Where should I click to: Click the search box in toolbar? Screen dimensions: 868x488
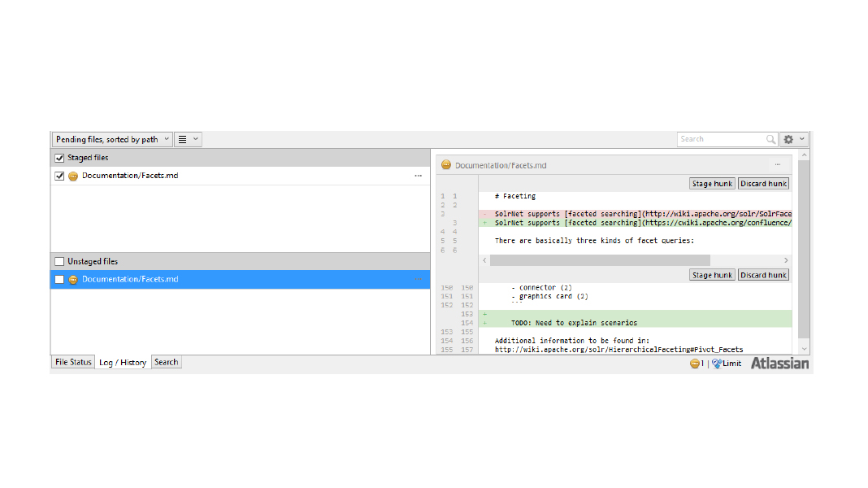pyautogui.click(x=727, y=140)
